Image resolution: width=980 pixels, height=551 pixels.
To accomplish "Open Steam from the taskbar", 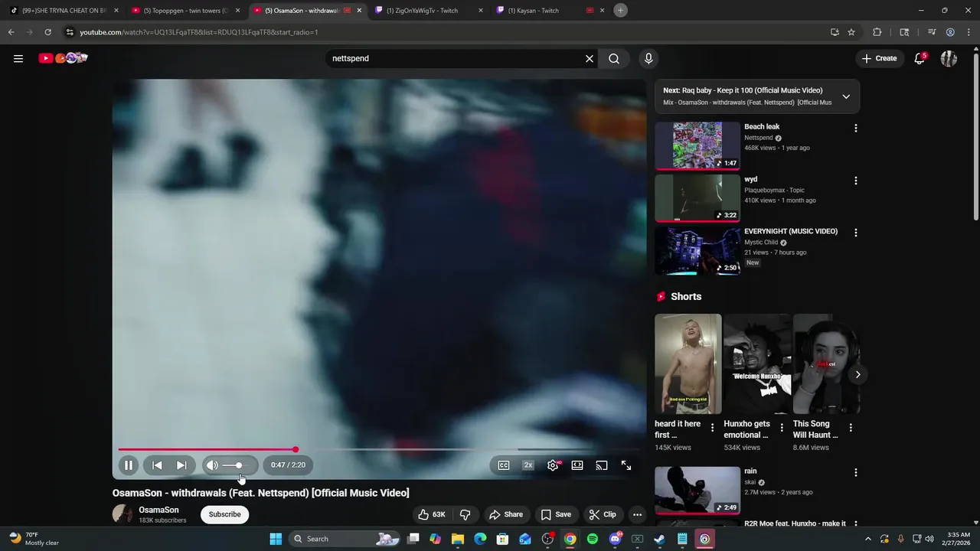I will [x=659, y=539].
